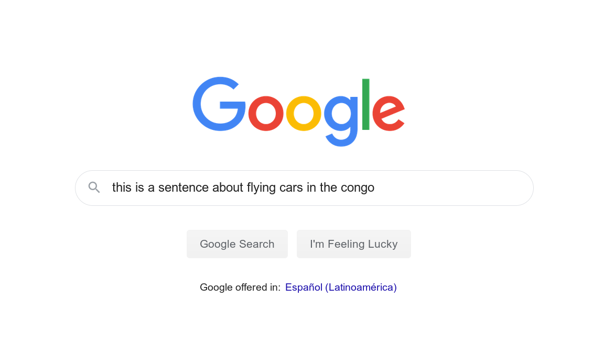Place cursor on word "this" in query
This screenshot has width=604, height=364.
click(x=122, y=187)
